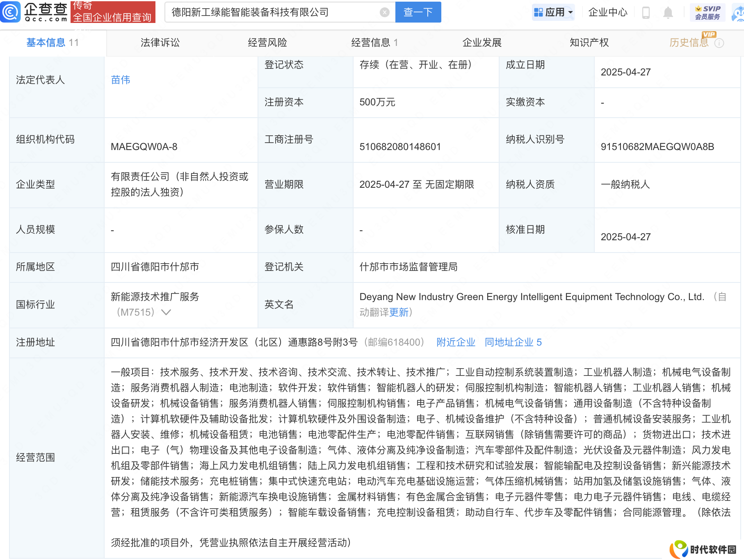Open the 附近企业 link
Screen dimensions: 744x560
(456, 342)
